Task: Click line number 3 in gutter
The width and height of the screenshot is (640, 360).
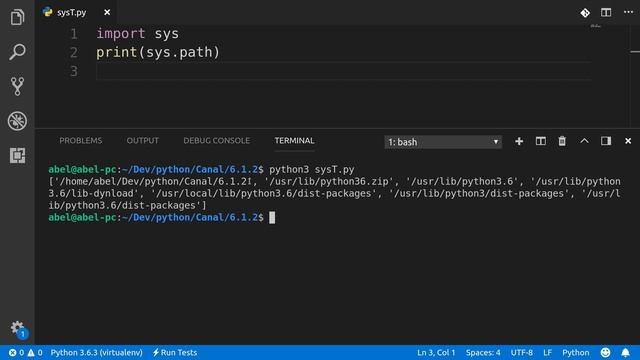Action: (73, 71)
